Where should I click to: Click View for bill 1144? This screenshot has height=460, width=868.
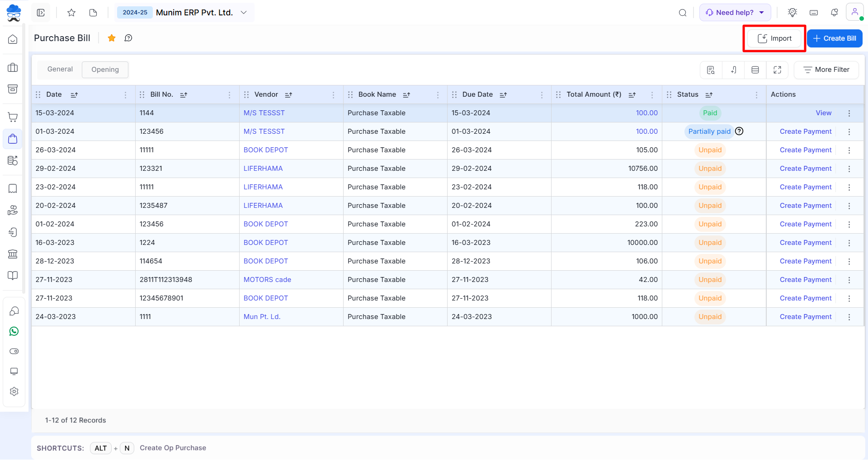point(823,113)
